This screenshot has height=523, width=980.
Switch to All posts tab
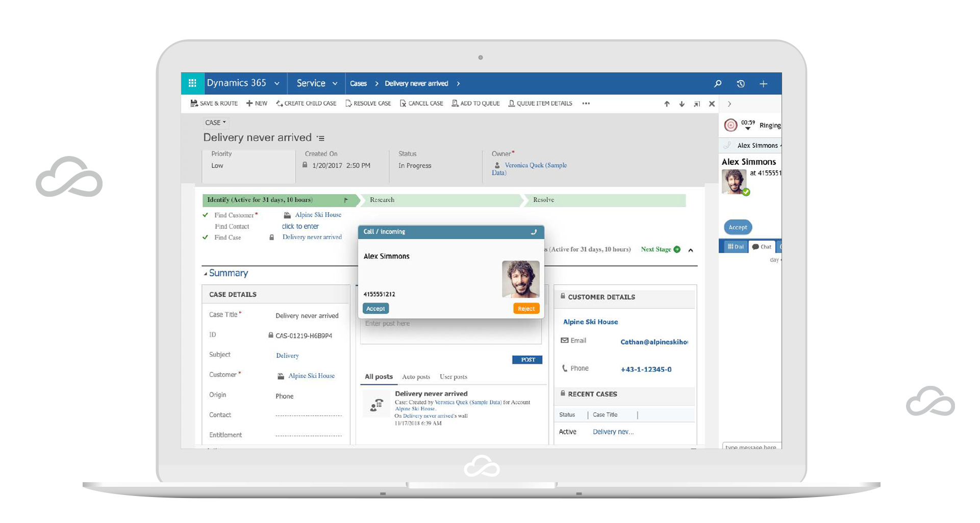pos(379,377)
